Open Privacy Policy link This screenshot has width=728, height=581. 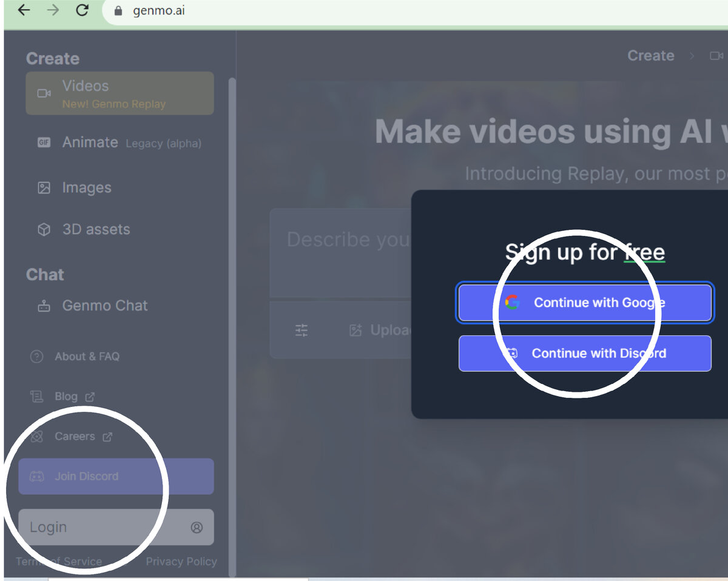point(181,562)
